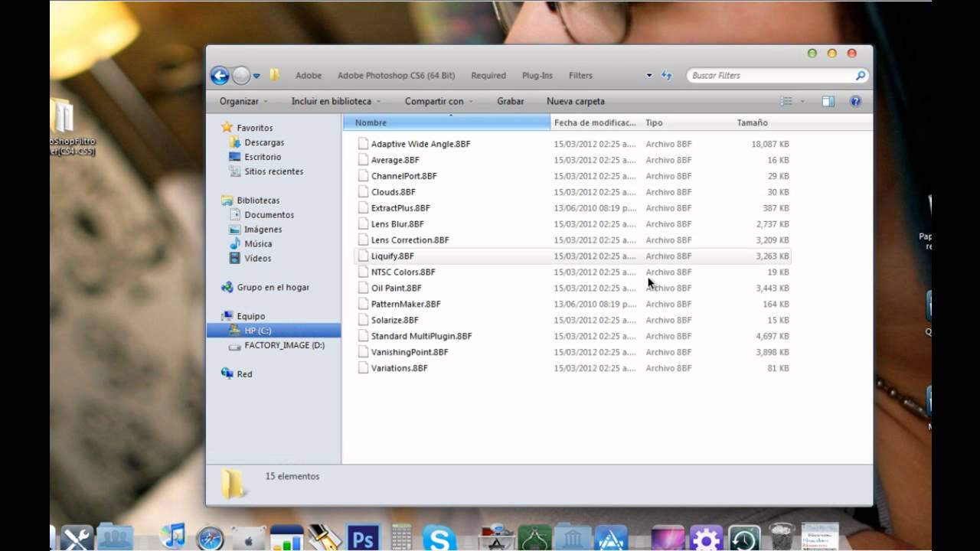This screenshot has height=551, width=980.
Task: Change view with the view icon
Action: tap(786, 101)
